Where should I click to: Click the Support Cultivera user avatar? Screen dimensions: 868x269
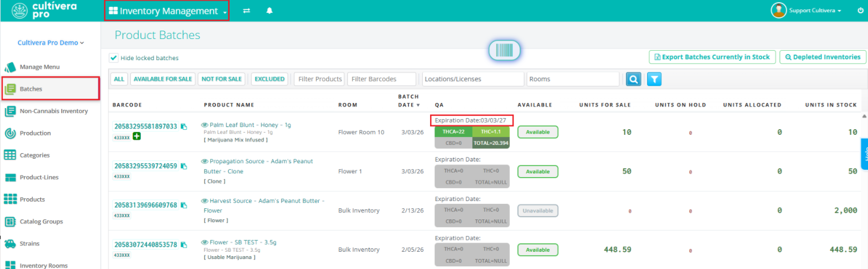click(778, 11)
